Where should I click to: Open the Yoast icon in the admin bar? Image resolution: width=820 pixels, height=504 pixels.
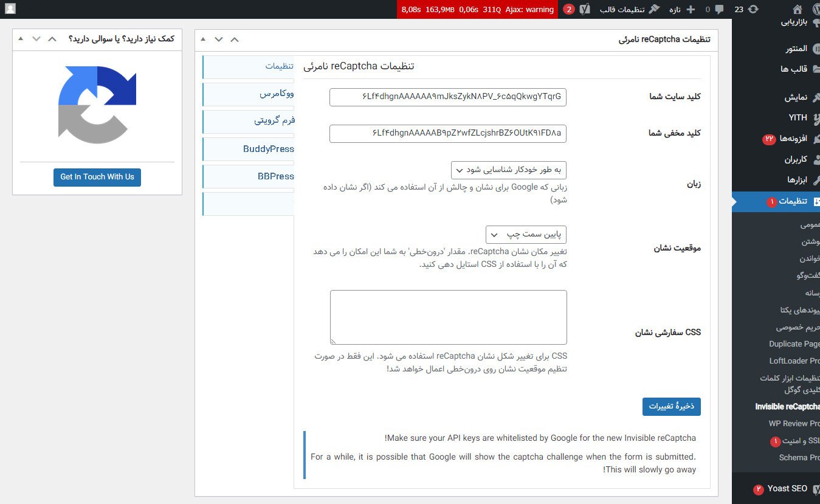click(x=585, y=9)
